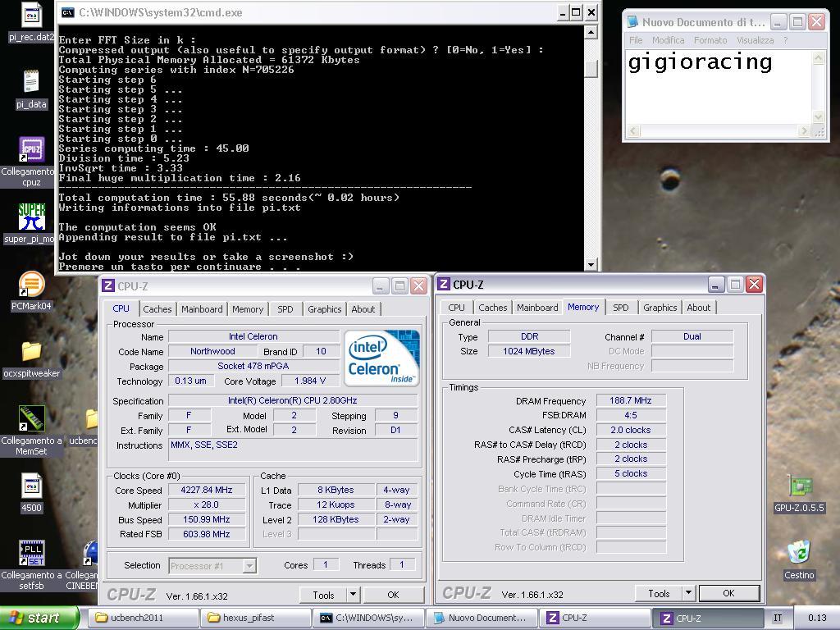
Task: Open the CINEBENCH shortcut icon on desktop
Action: [90, 553]
